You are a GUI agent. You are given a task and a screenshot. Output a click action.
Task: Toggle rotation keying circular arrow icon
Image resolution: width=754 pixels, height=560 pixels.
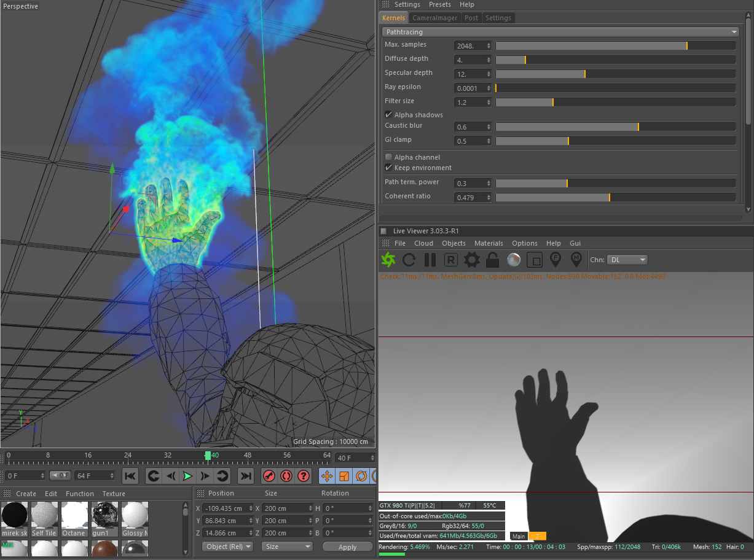[361, 476]
